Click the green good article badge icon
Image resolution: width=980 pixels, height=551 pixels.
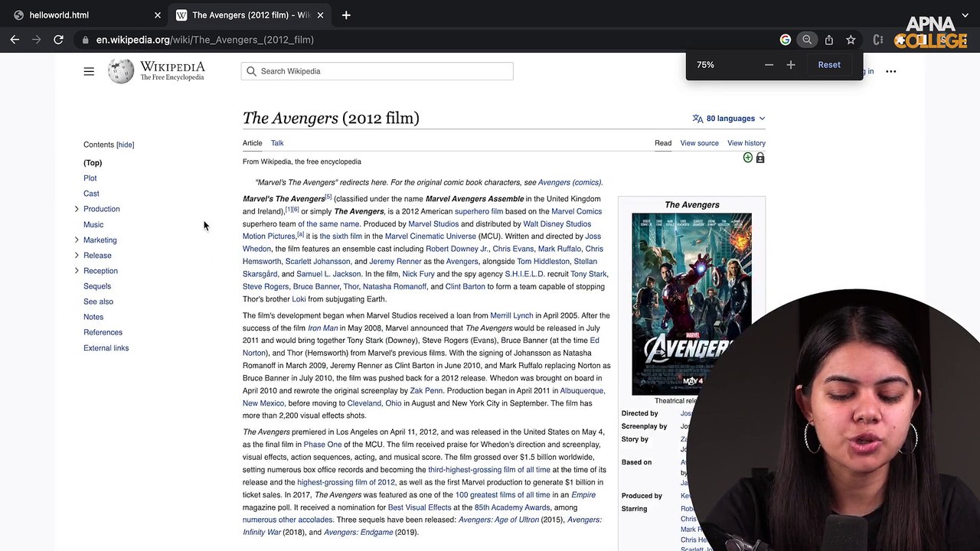tap(748, 158)
